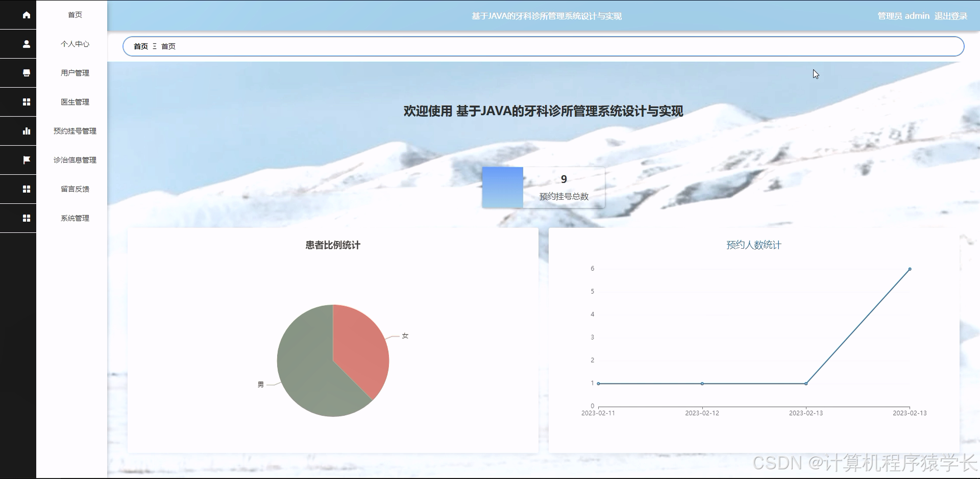Select the card icon beside 用户管理
980x479 pixels.
pyautogui.click(x=26, y=73)
